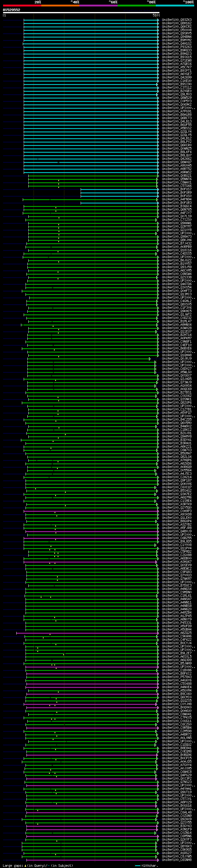This screenshot has height=868, width=197.
Task: Click text UniRef100_Q0I3P2
Action: click(x=177, y=778)
